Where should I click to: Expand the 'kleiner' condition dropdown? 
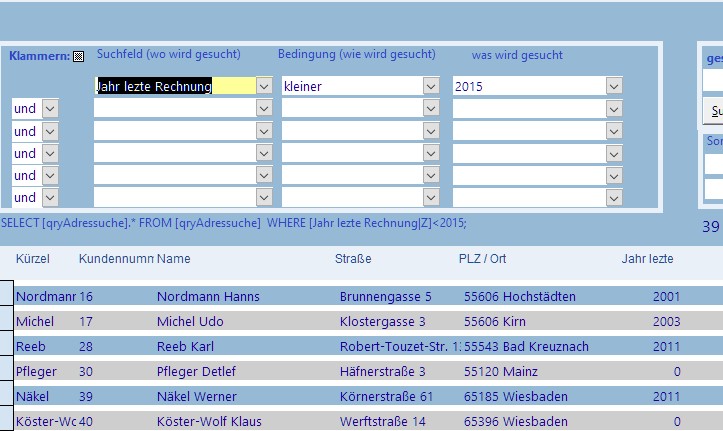(431, 87)
